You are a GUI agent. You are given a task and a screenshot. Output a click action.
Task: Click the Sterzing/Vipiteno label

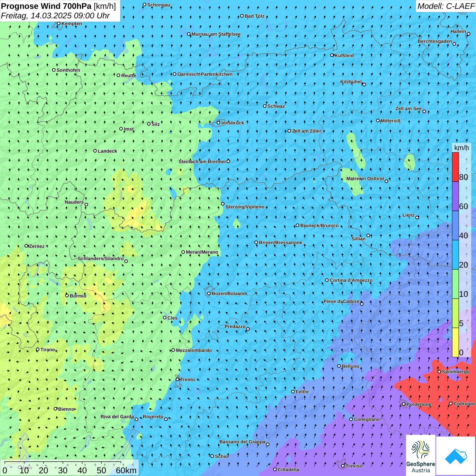point(245,207)
